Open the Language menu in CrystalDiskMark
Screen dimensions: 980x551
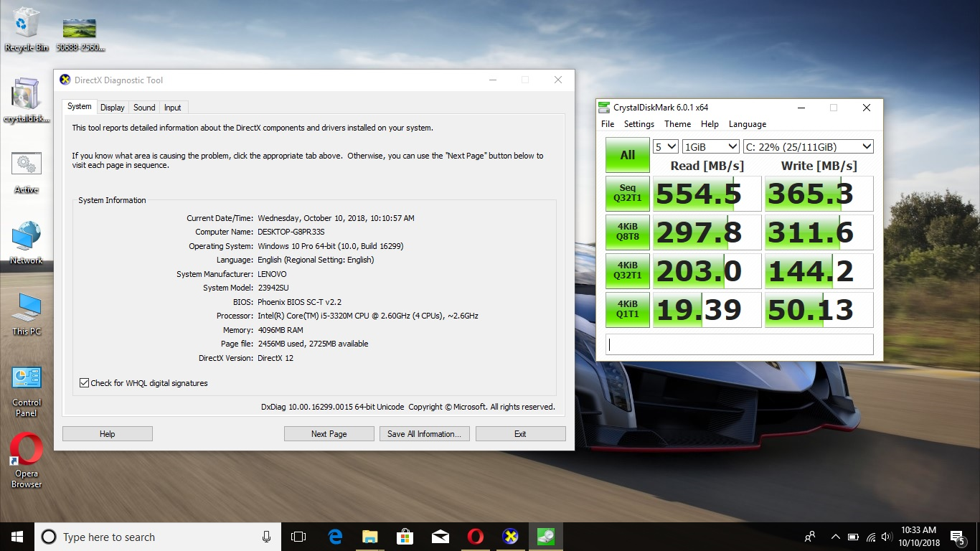point(748,124)
